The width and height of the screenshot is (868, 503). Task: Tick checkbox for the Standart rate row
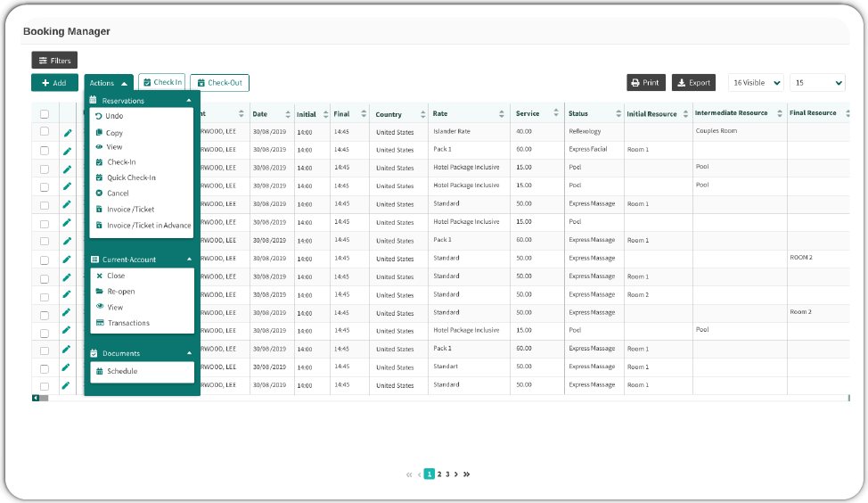click(x=45, y=368)
